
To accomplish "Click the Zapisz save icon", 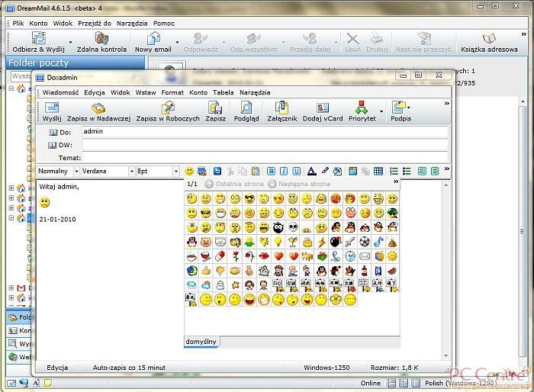I will 215,111.
